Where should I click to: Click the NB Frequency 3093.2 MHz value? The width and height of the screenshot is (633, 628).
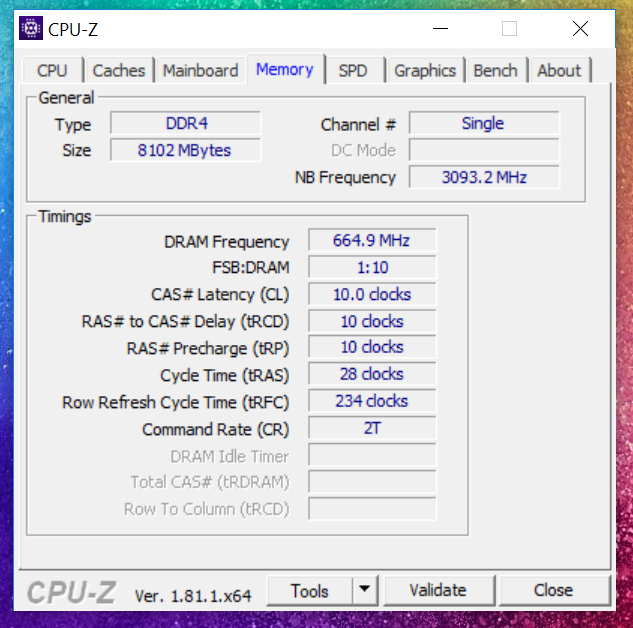tap(484, 177)
